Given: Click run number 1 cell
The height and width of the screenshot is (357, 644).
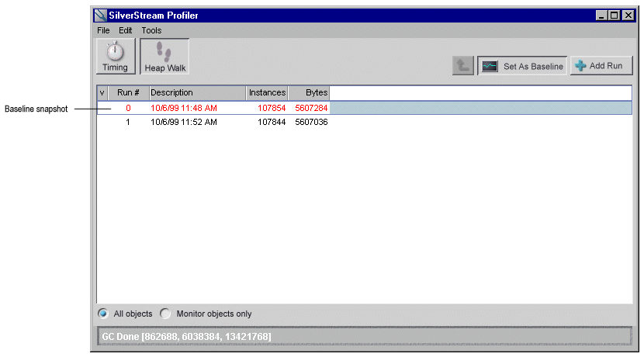Looking at the screenshot, I should tap(128, 122).
